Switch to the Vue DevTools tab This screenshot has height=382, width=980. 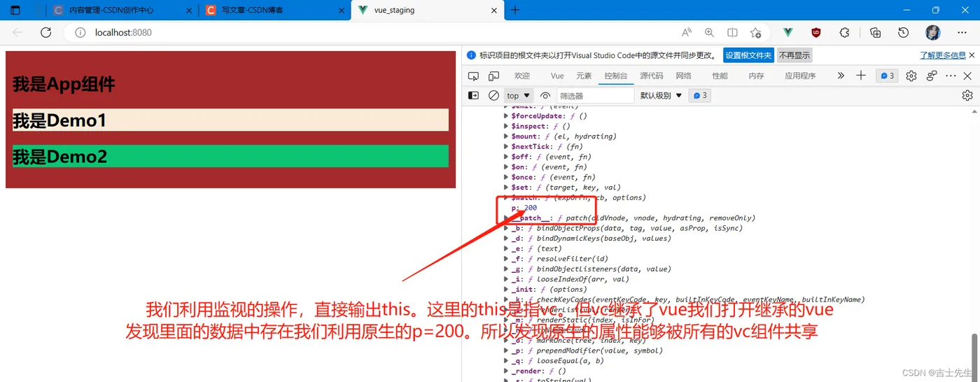coord(557,76)
